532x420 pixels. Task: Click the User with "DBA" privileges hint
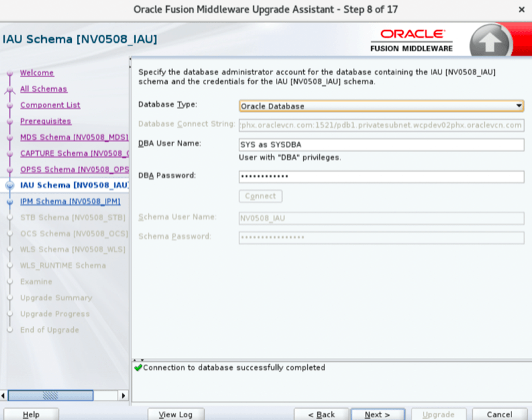pos(290,158)
